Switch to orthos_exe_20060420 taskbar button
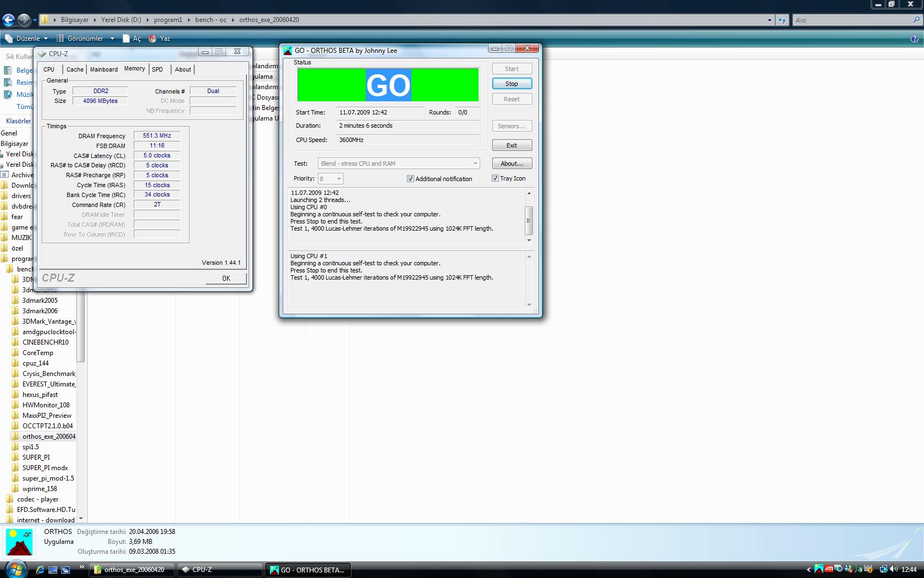Viewport: 924px width, 578px height. tap(132, 570)
